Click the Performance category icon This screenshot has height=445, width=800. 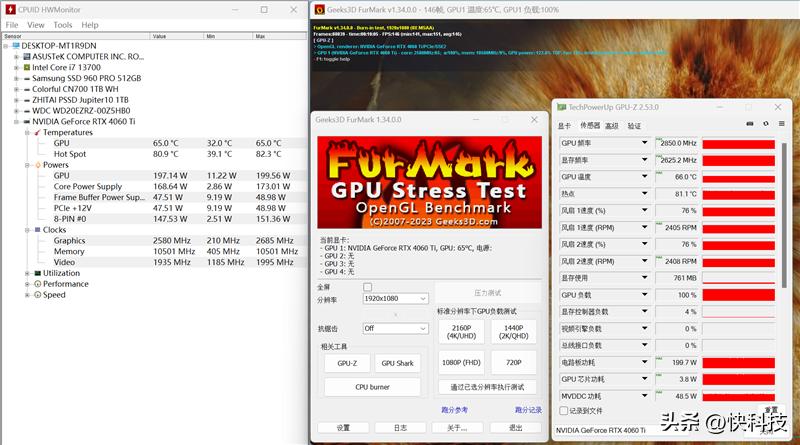tap(38, 284)
